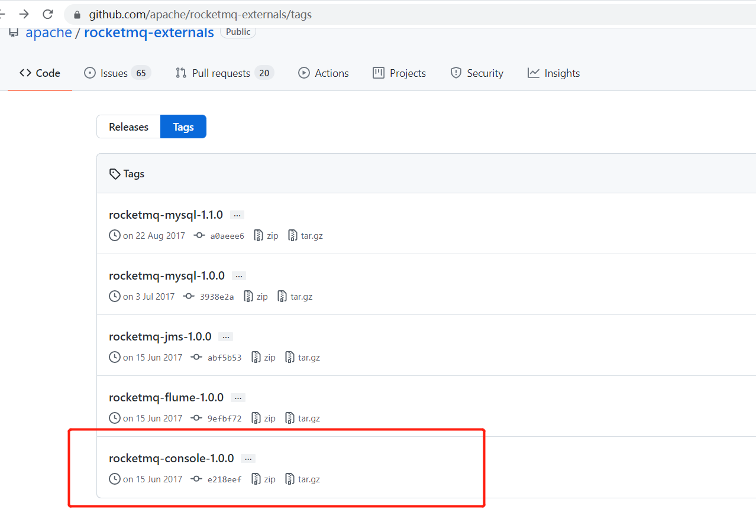The height and width of the screenshot is (532, 756).
Task: Click commit icon next to 3938e2a
Action: pyautogui.click(x=189, y=296)
